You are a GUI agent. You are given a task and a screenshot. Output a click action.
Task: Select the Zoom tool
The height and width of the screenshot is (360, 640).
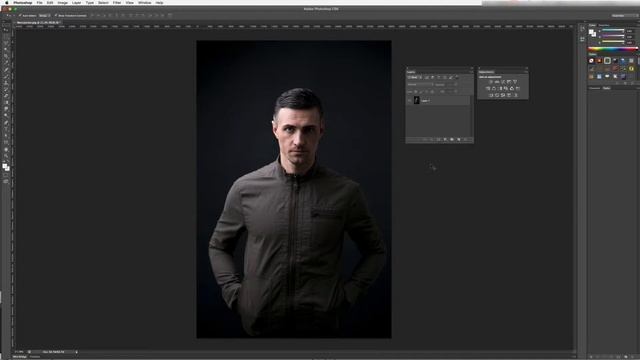tap(6, 156)
